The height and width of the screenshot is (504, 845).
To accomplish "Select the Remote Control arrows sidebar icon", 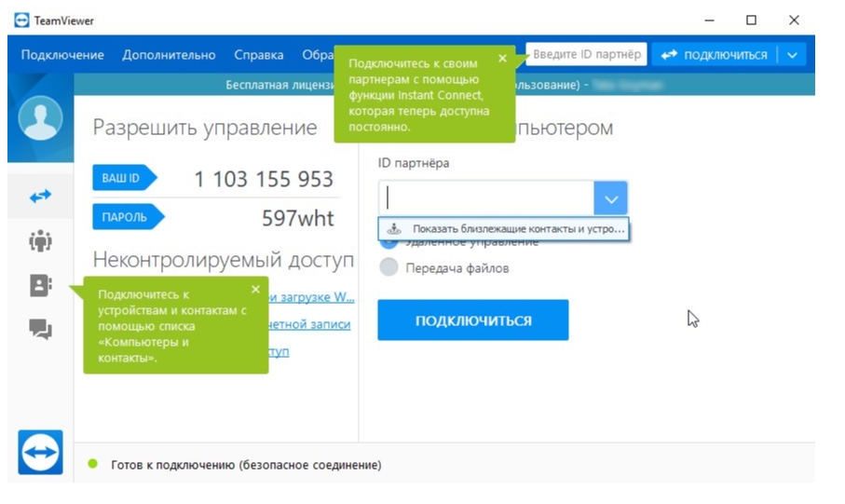I will tap(40, 197).
